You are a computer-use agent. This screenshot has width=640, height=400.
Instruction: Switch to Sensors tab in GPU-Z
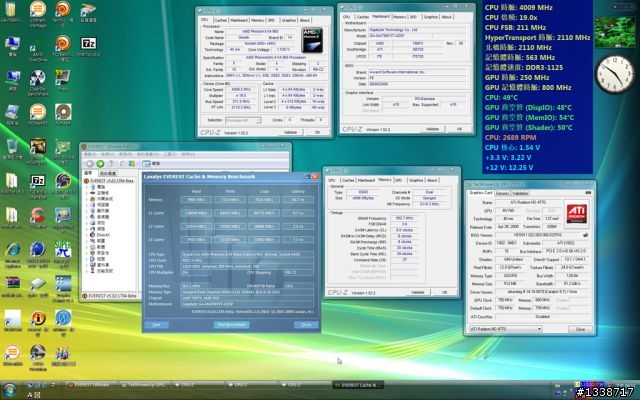[502, 193]
